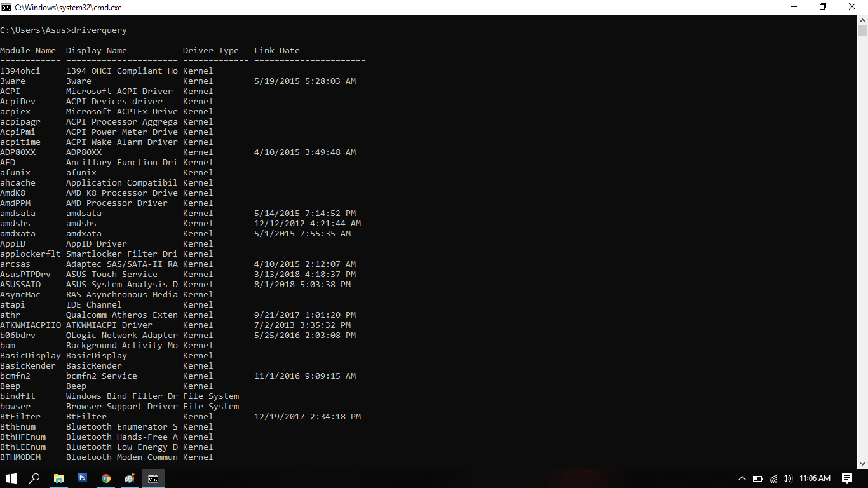This screenshot has width=868, height=488.
Task: Click 'ACPI Wake Alarm Driver' display name
Action: 122,142
